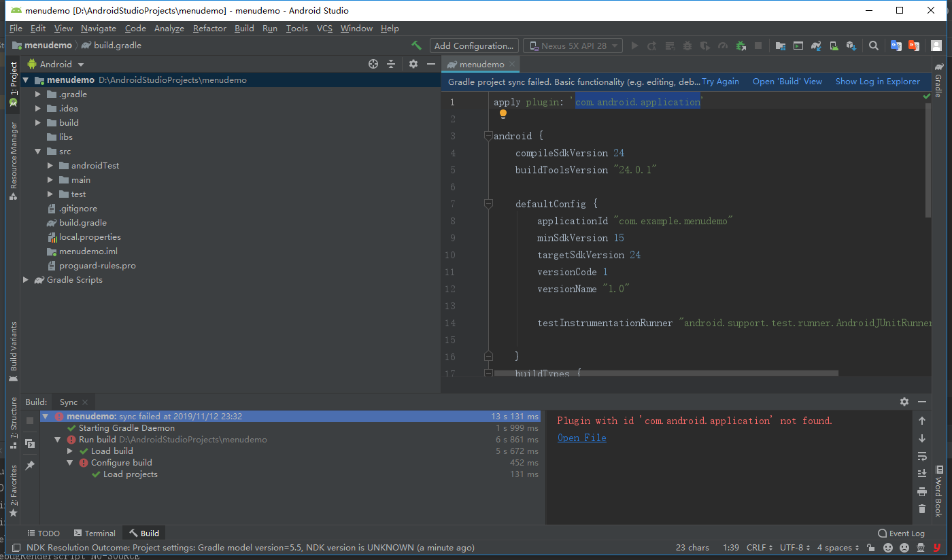Select local.properties in project tree
The width and height of the screenshot is (952, 560).
tap(90, 237)
